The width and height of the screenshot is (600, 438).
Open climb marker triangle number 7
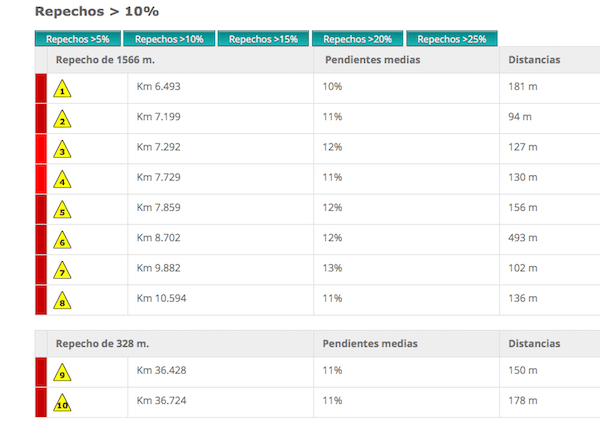[x=62, y=270]
